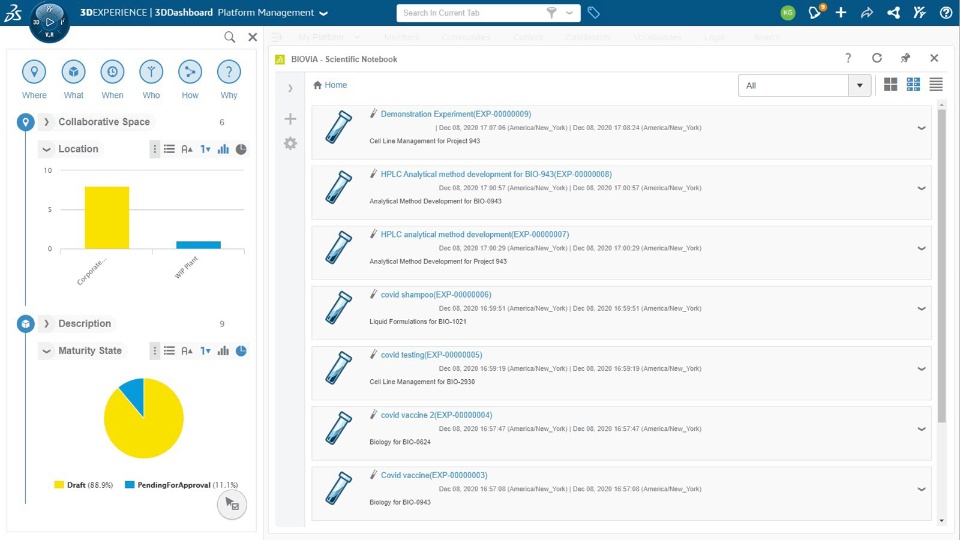Open the Dashboards tab
Viewport: 960px width, 540px height.
588,37
